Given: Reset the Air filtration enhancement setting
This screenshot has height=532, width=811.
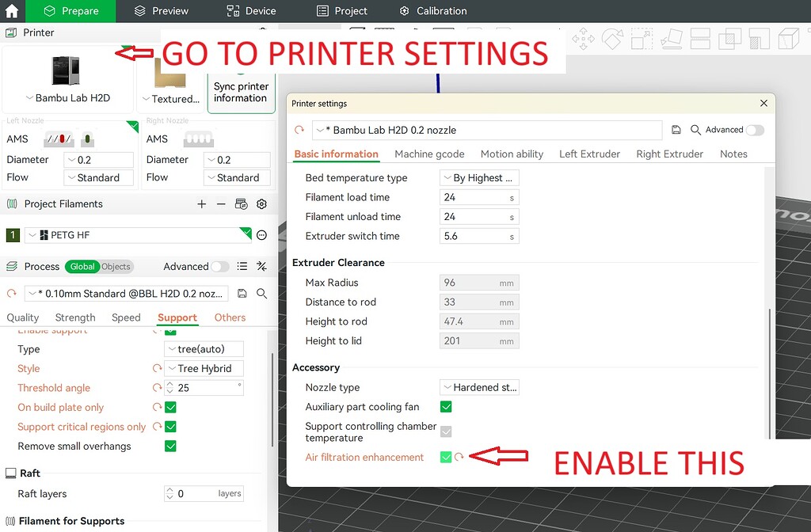Looking at the screenshot, I should point(459,458).
